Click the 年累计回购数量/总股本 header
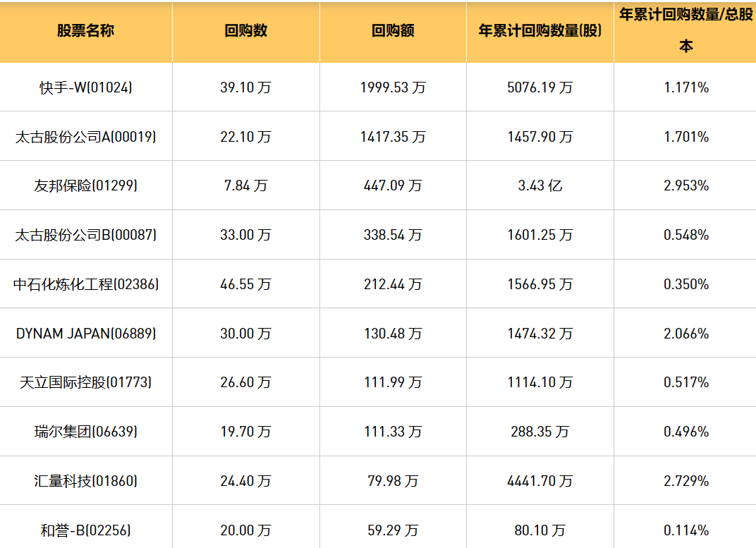756x548 pixels. [x=685, y=30]
